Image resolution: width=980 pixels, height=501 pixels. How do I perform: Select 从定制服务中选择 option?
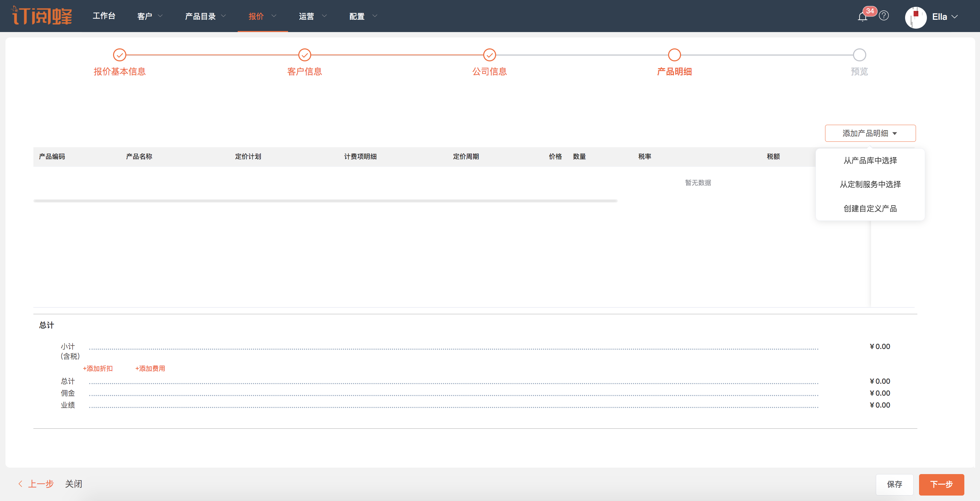pos(870,184)
